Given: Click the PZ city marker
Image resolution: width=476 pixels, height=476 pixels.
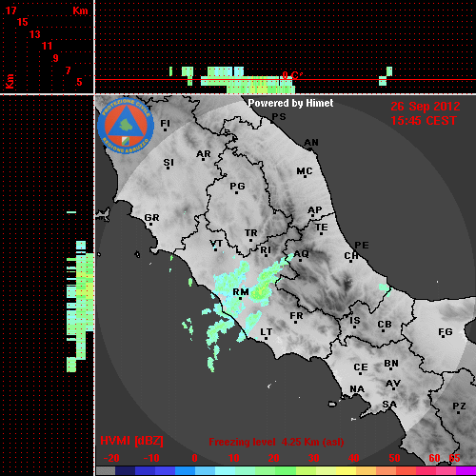Looking at the screenshot, I should coord(458,413).
